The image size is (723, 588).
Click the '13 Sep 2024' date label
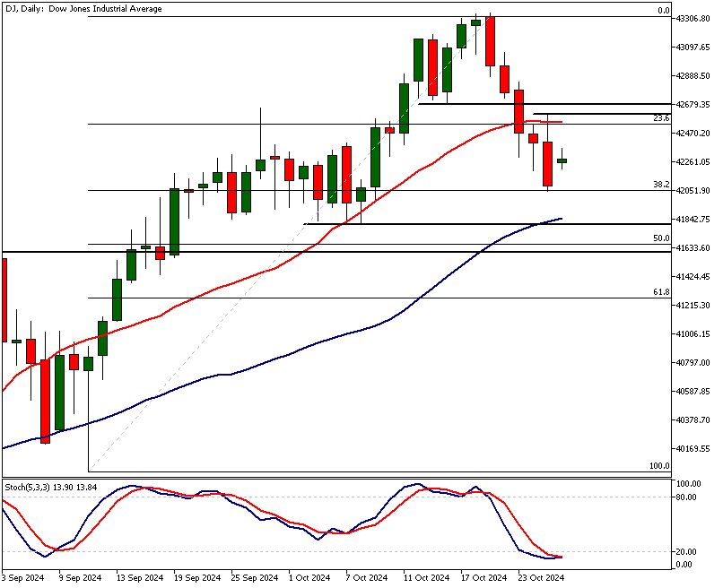(140, 578)
